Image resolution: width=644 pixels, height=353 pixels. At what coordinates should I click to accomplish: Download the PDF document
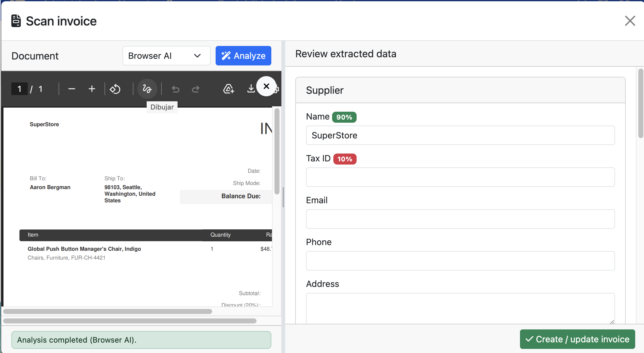point(251,89)
